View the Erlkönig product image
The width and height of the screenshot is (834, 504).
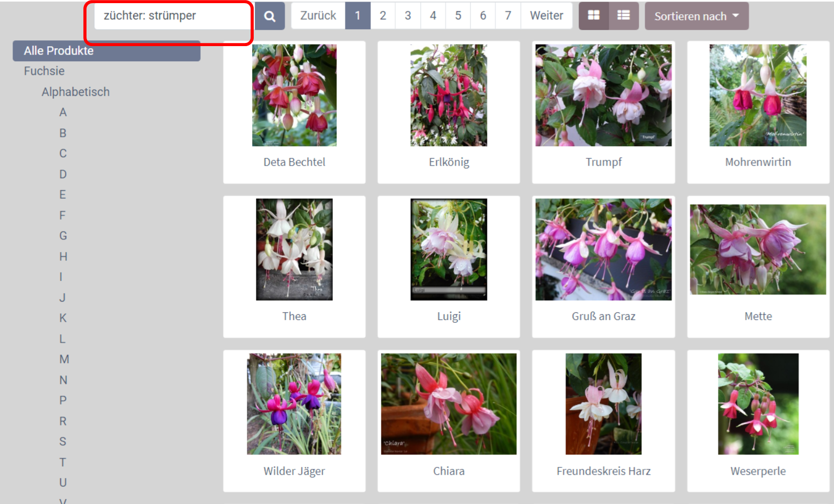(448, 95)
